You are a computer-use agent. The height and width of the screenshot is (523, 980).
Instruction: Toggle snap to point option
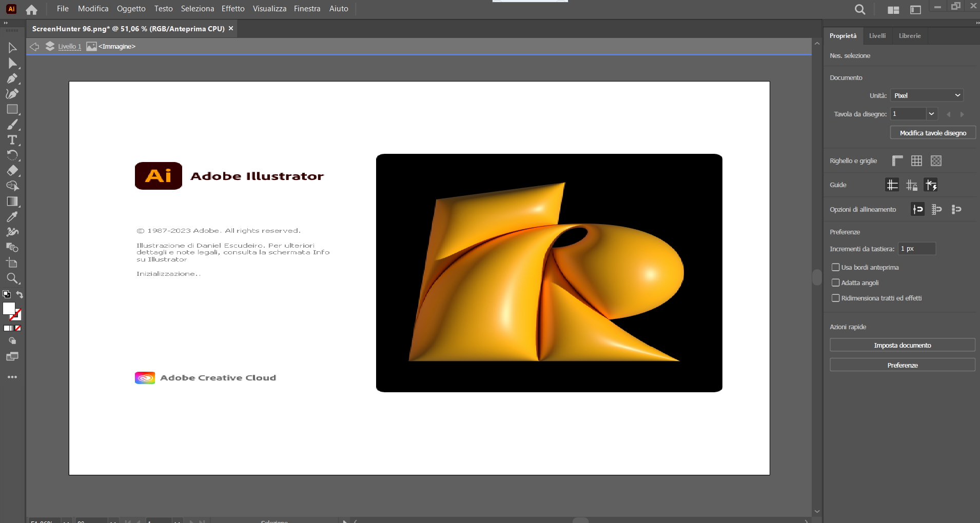point(918,209)
